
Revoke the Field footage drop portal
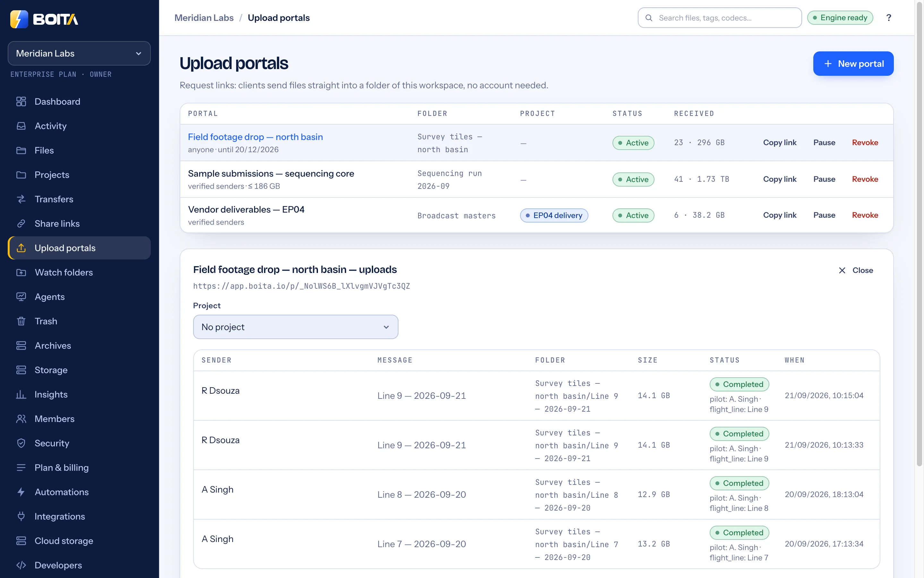tap(865, 143)
